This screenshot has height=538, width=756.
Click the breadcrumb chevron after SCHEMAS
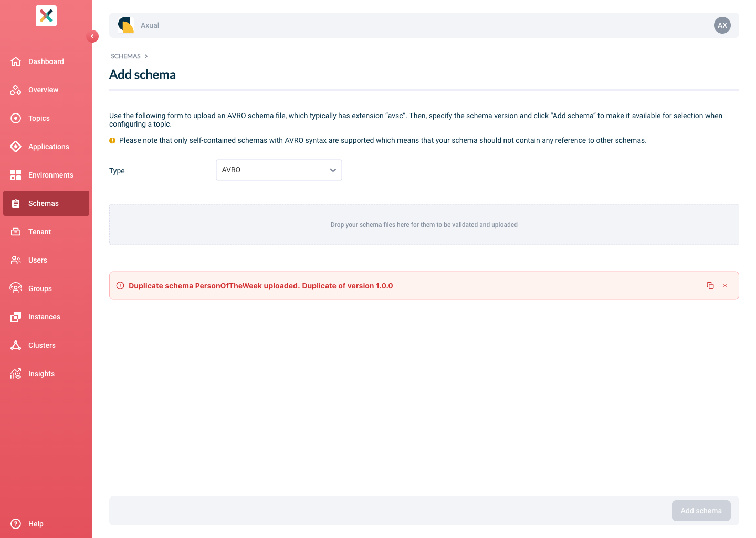pos(146,56)
